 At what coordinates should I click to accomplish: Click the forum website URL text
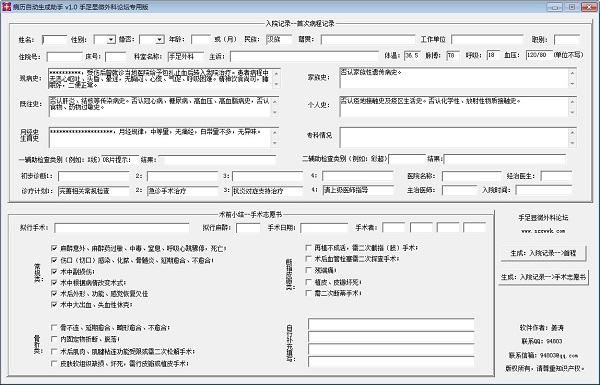[543, 231]
